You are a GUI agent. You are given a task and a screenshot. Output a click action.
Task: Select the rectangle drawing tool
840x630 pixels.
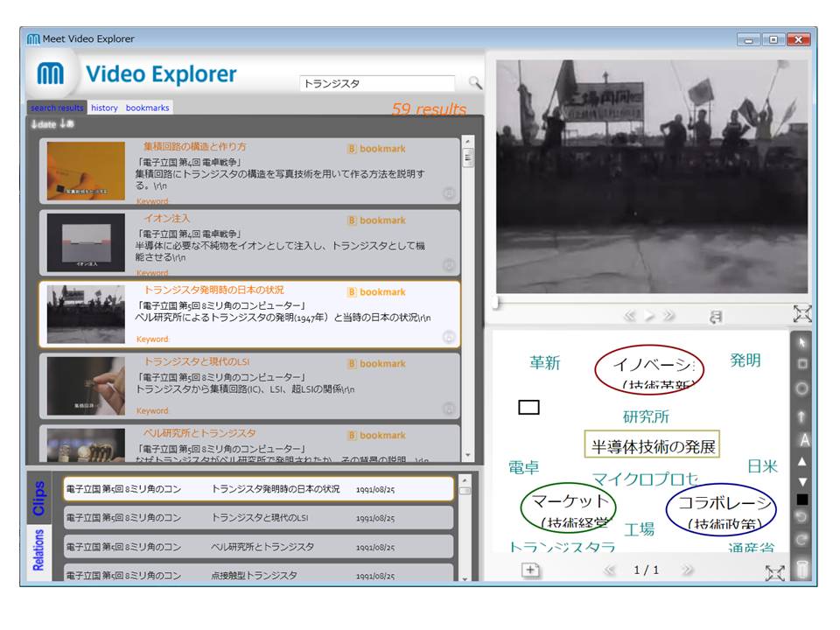tap(802, 363)
